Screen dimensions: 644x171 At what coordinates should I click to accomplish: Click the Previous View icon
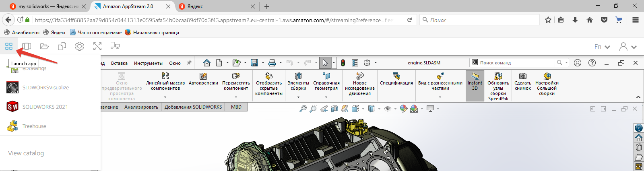click(x=324, y=109)
